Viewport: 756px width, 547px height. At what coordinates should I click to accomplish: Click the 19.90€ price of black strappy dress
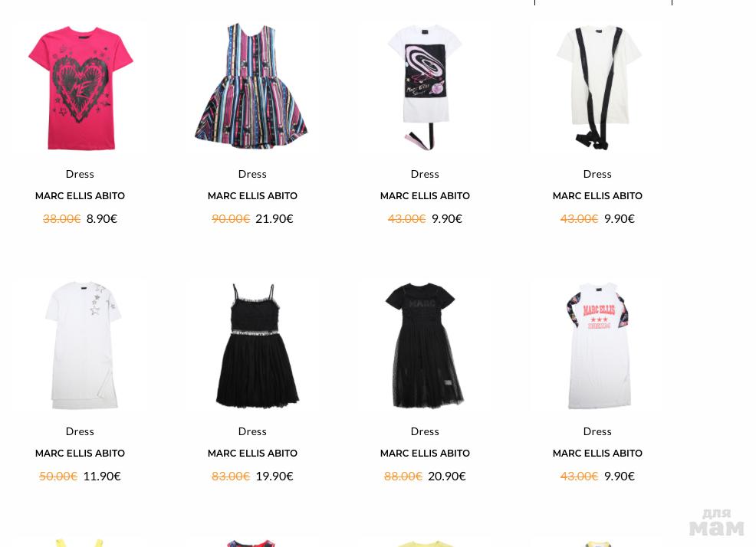click(x=274, y=477)
